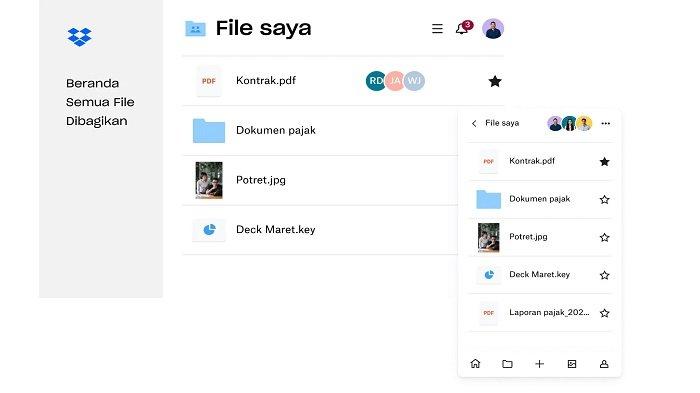Image resolution: width=700 pixels, height=393 pixels.
Task: Star Laporan pajak_202... in mobile panel
Action: click(604, 313)
